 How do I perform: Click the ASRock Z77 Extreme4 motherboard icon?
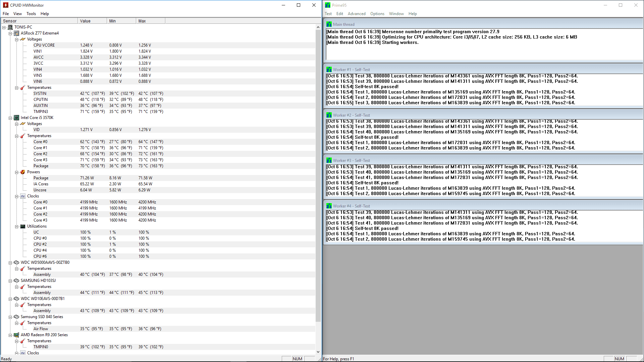coord(16,33)
